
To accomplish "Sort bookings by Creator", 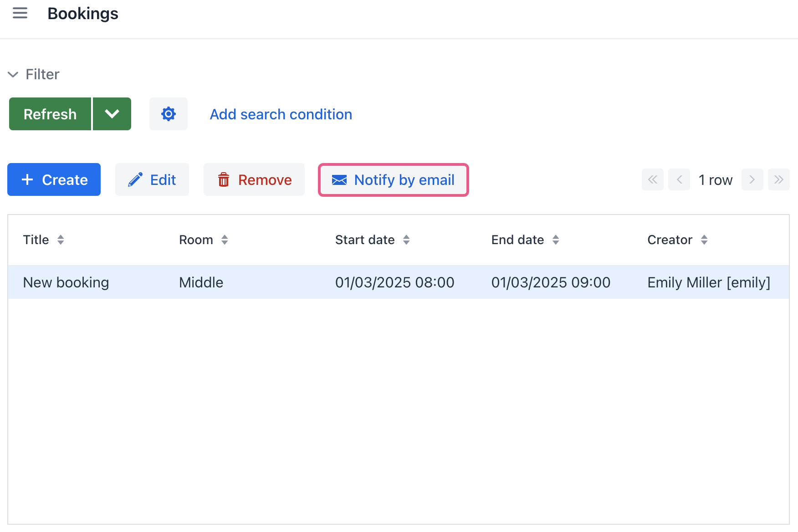I will point(705,240).
